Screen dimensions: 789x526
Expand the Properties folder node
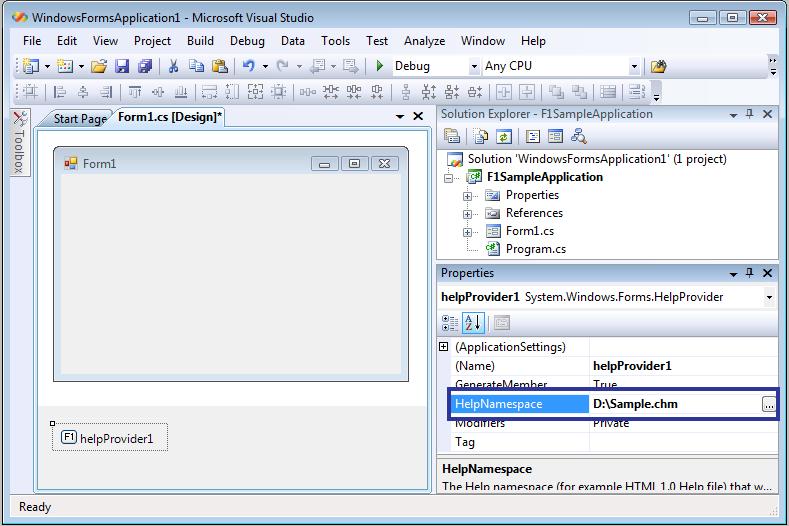(x=467, y=196)
